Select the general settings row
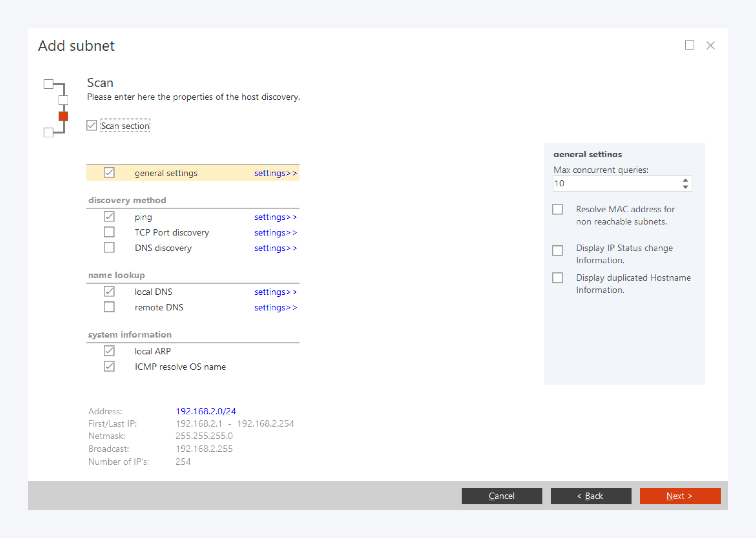Viewport: 756px width, 538px height. click(x=166, y=173)
